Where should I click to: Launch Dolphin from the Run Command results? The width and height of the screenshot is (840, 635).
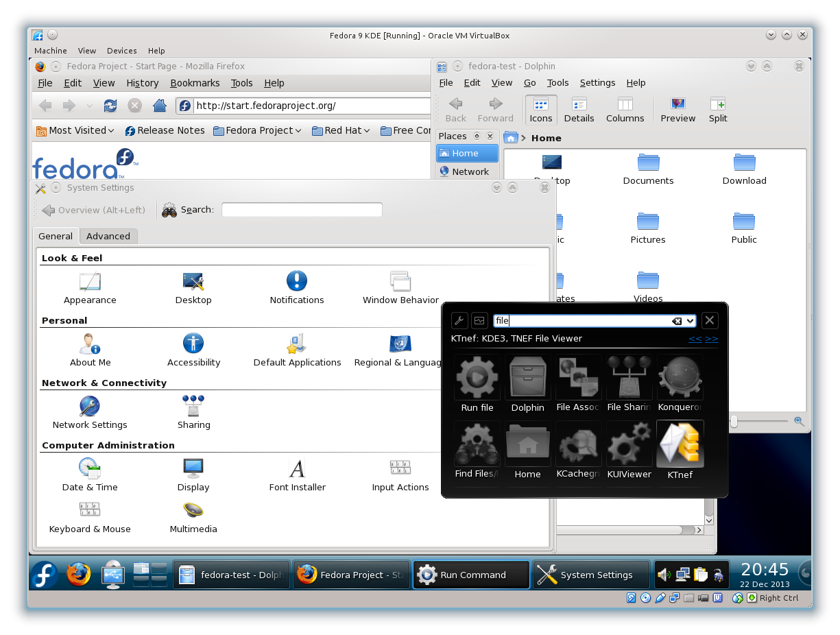tap(527, 385)
